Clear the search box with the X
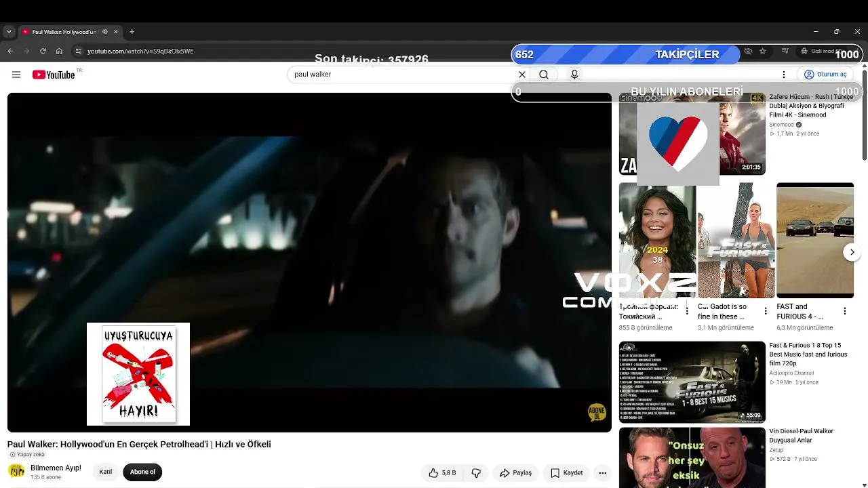 (522, 75)
